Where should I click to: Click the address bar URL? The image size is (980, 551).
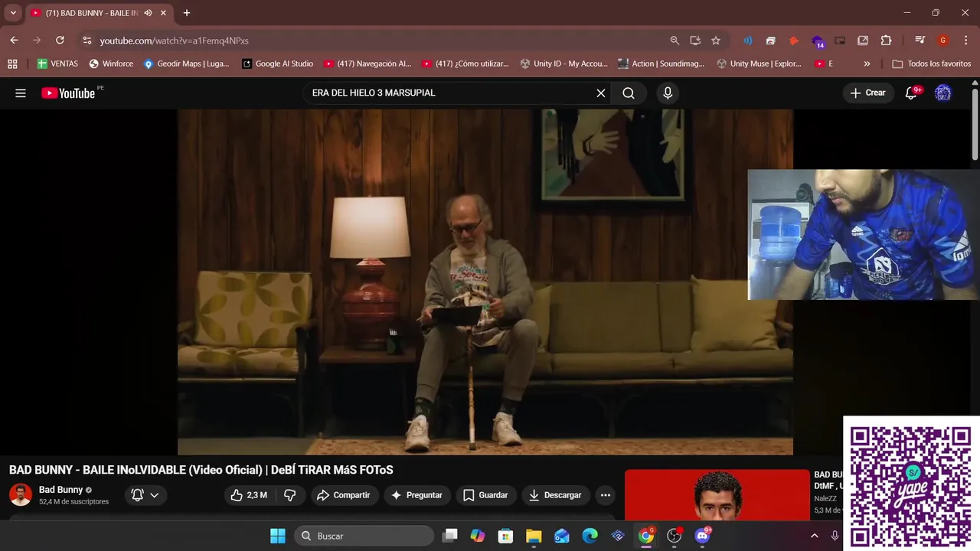click(175, 41)
